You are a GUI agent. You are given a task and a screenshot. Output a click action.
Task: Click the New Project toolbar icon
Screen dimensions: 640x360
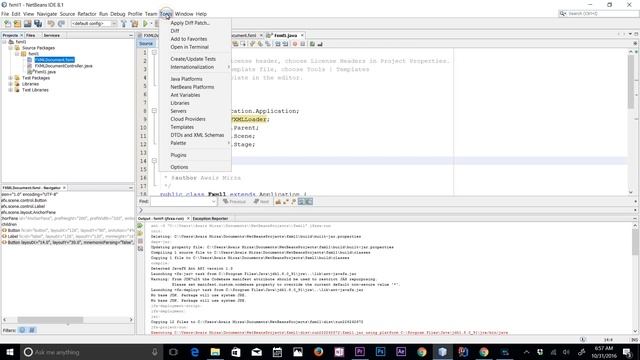coord(17,24)
